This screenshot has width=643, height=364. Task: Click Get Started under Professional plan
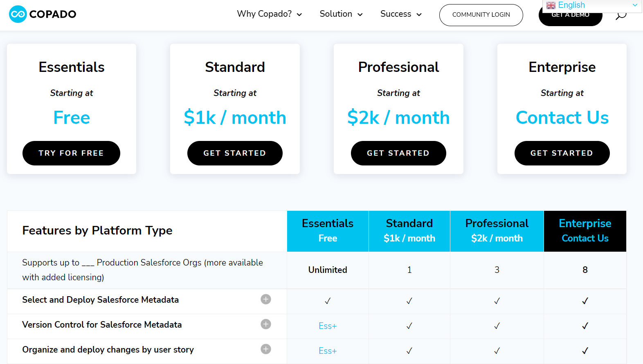tap(398, 153)
